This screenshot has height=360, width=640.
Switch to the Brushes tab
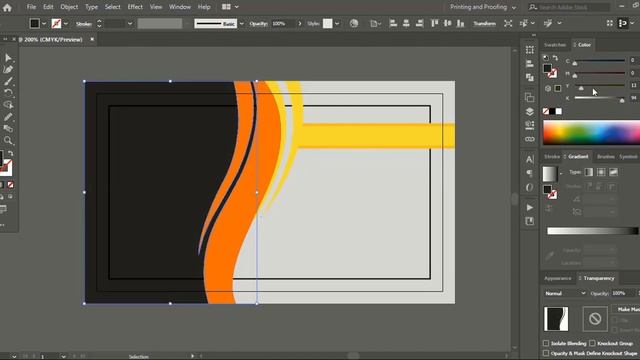tap(605, 156)
